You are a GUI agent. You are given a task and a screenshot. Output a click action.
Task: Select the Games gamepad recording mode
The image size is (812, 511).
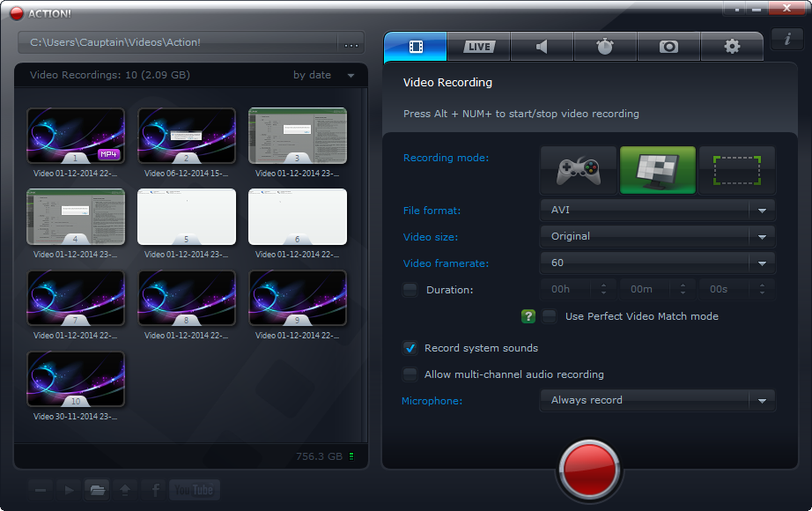tap(579, 171)
